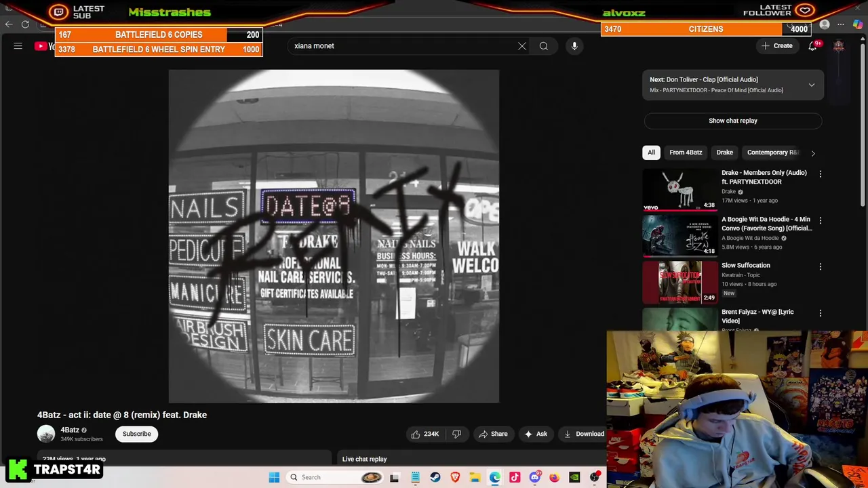This screenshot has height=488, width=868.
Task: Reload the page with the browser refresh icon
Action: [25, 24]
